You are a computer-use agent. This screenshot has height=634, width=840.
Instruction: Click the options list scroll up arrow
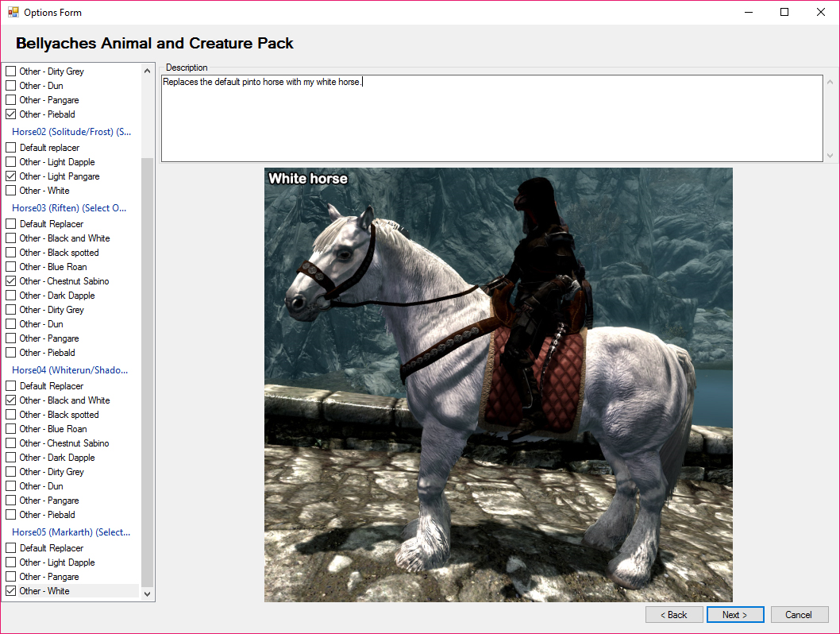pos(148,71)
